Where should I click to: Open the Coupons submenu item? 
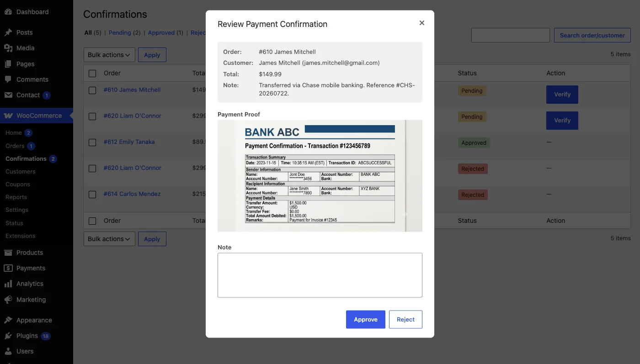pos(18,185)
